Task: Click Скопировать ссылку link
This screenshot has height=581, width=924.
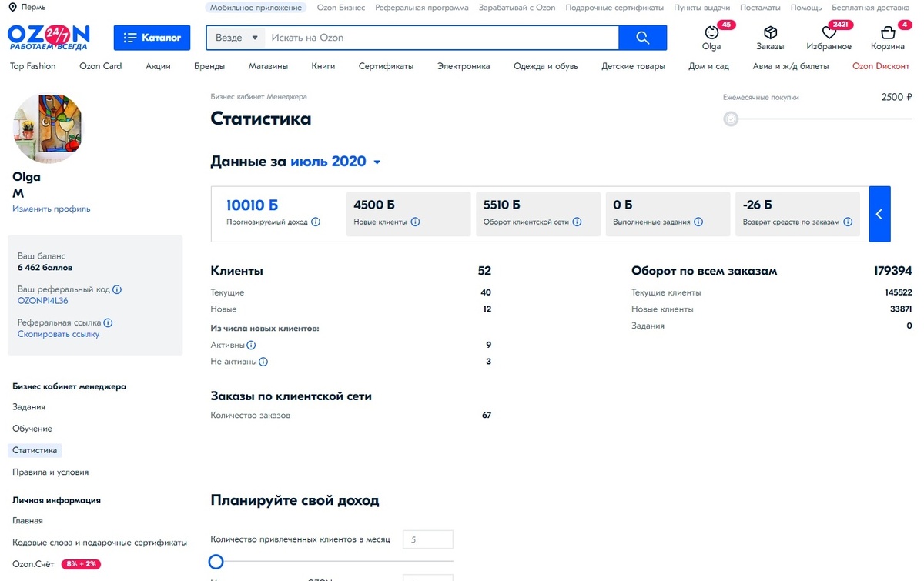Action: click(59, 334)
